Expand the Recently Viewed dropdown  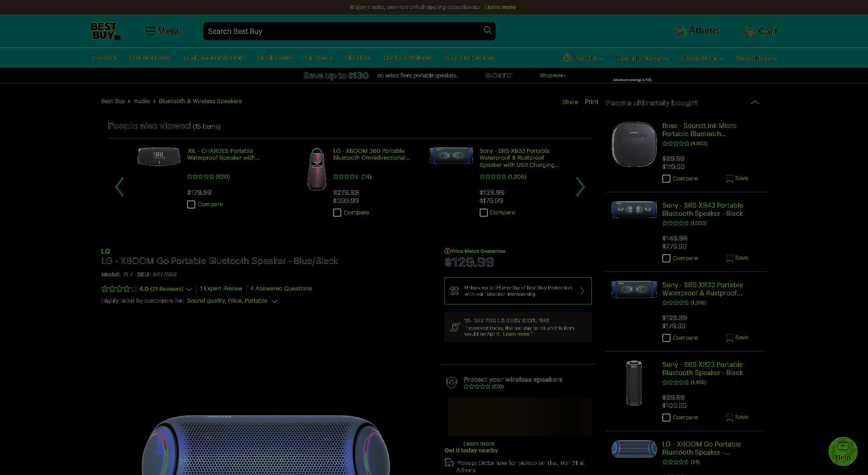coord(642,58)
